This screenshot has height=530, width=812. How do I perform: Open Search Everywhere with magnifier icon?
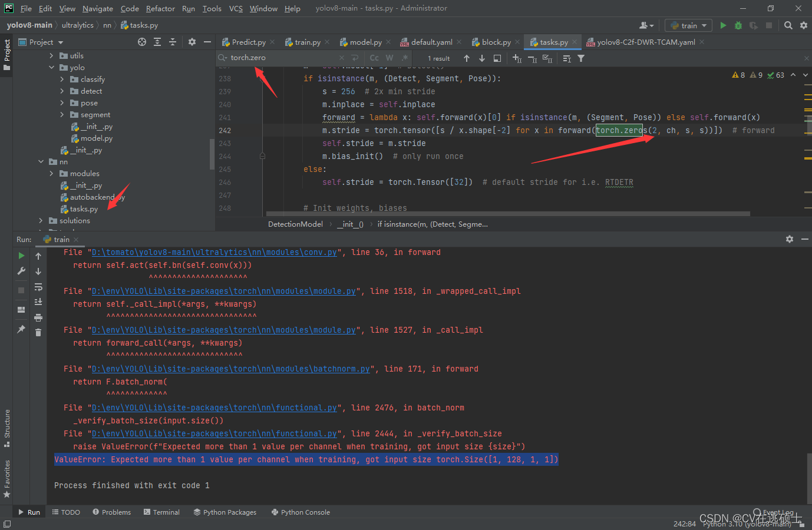tap(788, 25)
